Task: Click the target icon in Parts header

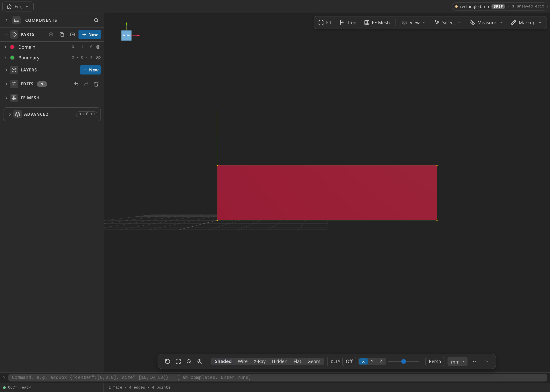Action: click(51, 34)
